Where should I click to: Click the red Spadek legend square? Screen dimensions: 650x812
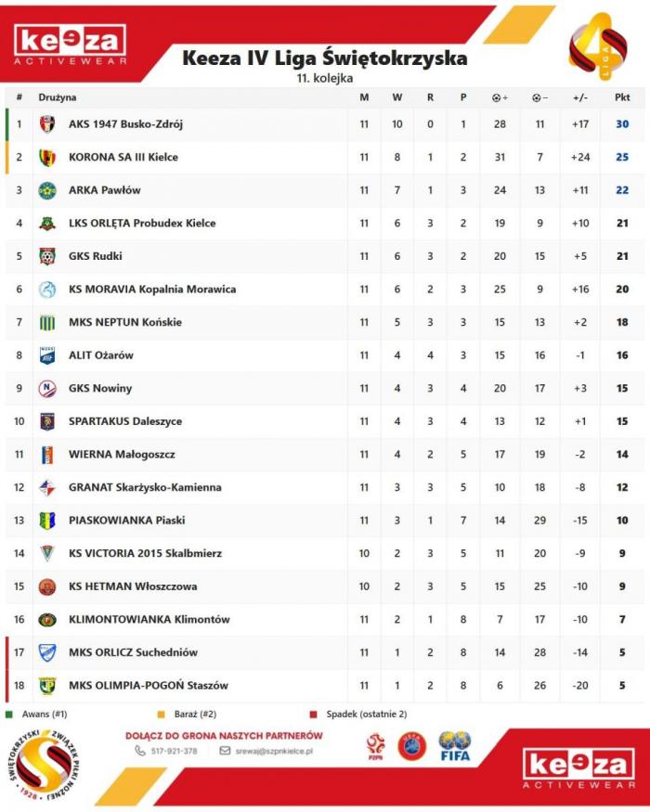pos(316,715)
